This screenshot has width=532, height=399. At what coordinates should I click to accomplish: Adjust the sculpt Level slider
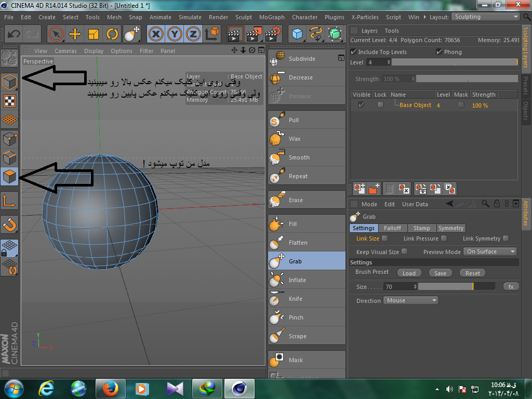pyautogui.click(x=455, y=62)
